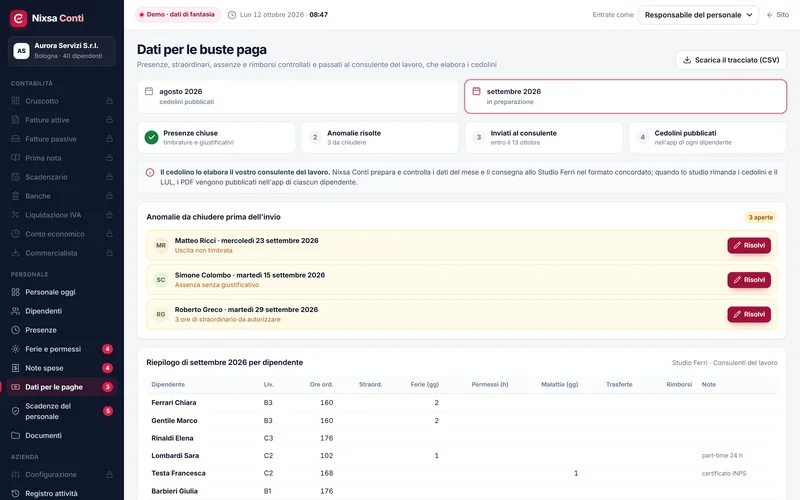Viewport: 800px width, 500px height.
Task: Click the Nixsa Conti logo icon
Action: coord(18,18)
